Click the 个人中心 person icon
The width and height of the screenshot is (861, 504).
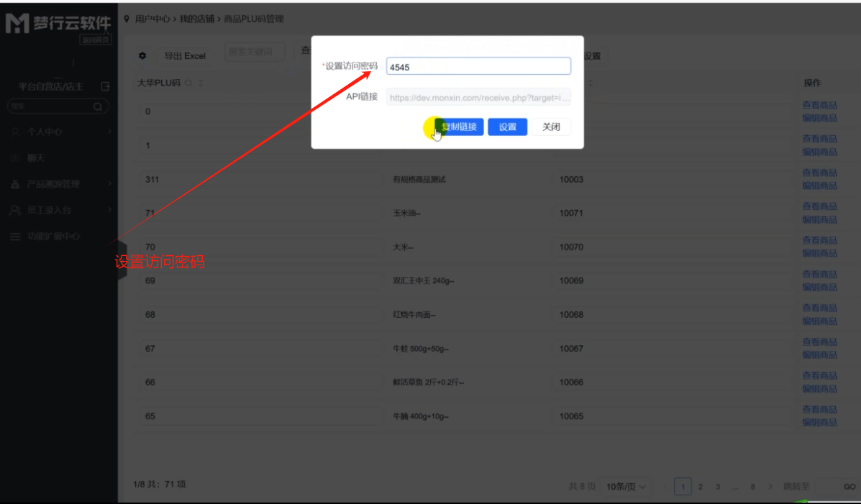point(15,132)
